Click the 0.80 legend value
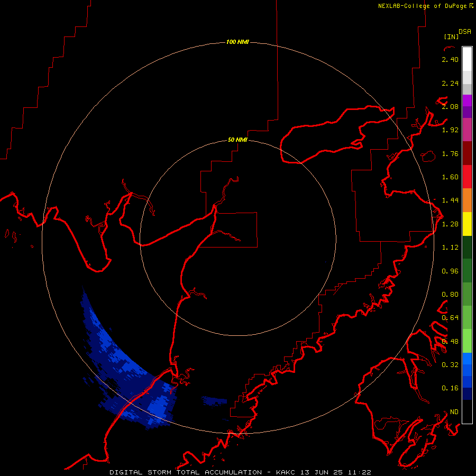This screenshot has height=476, width=476. [450, 295]
